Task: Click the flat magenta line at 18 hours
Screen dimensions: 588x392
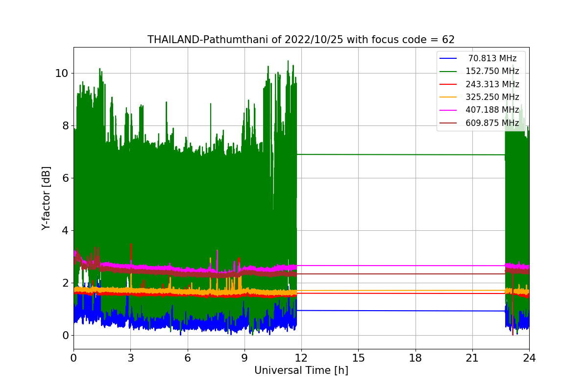Action: coord(415,266)
